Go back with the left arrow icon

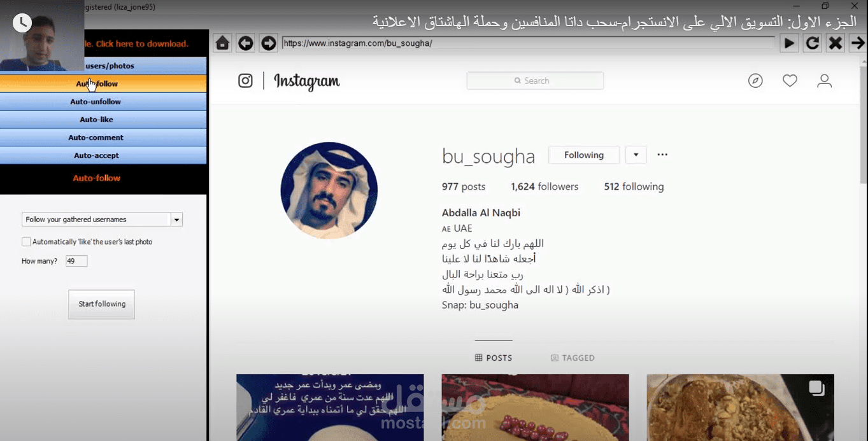coord(245,43)
